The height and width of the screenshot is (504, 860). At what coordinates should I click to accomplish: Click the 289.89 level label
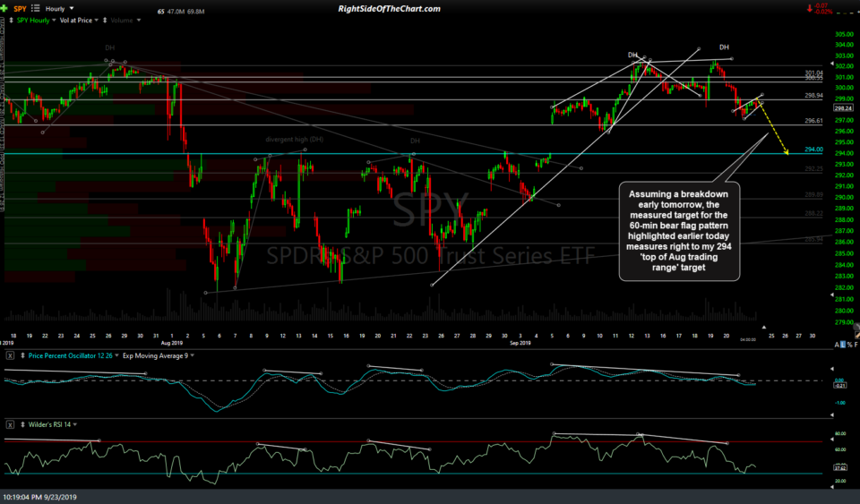[x=813, y=194]
